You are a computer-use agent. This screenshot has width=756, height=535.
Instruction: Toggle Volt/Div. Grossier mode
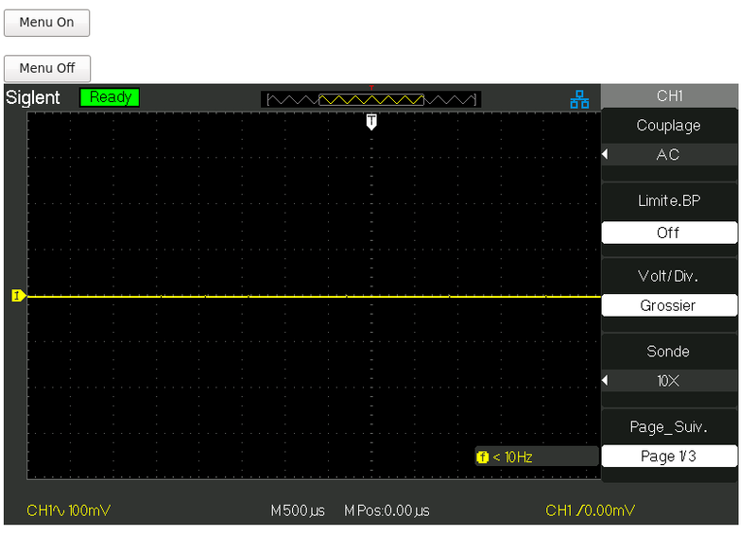(668, 305)
